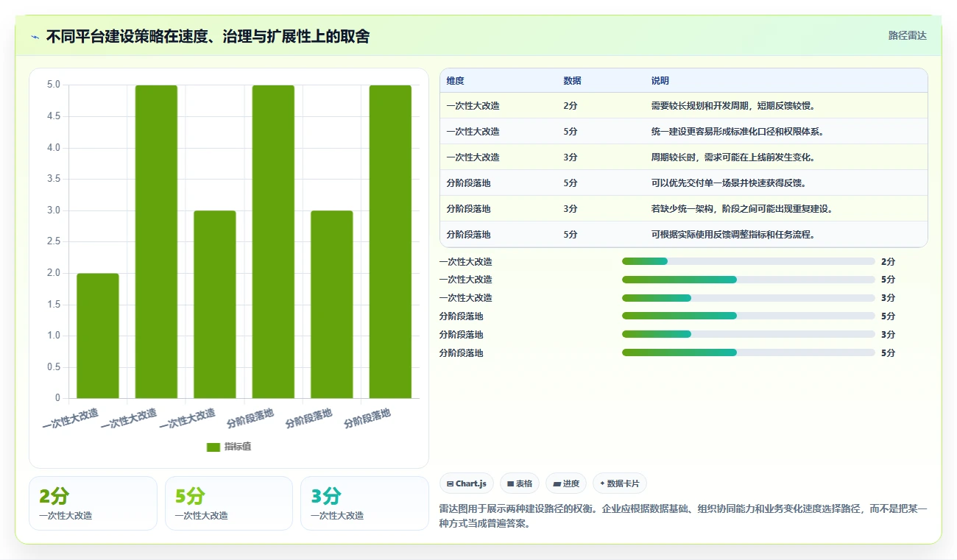Select the row 需要较长规划和开发周期，短期反馈较慢。

684,105
